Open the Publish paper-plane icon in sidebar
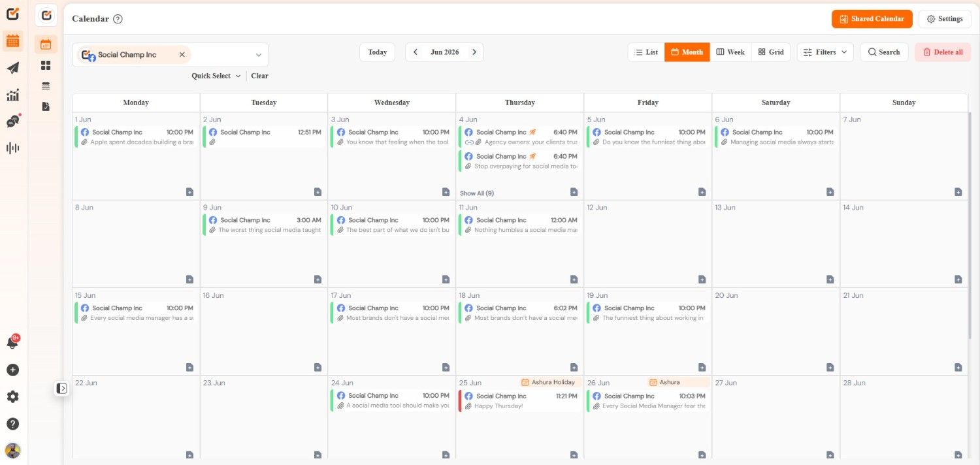The width and height of the screenshot is (980, 465). click(12, 68)
